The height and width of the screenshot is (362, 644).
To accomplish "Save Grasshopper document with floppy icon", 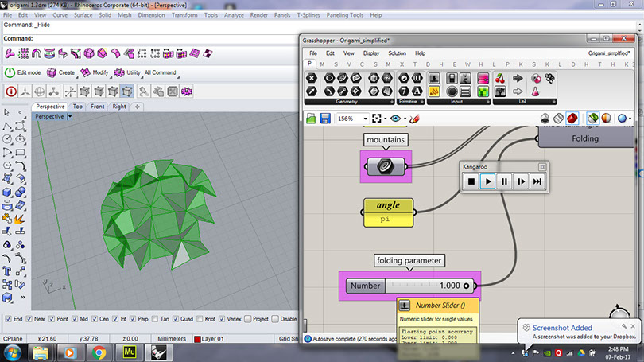I will click(x=325, y=119).
